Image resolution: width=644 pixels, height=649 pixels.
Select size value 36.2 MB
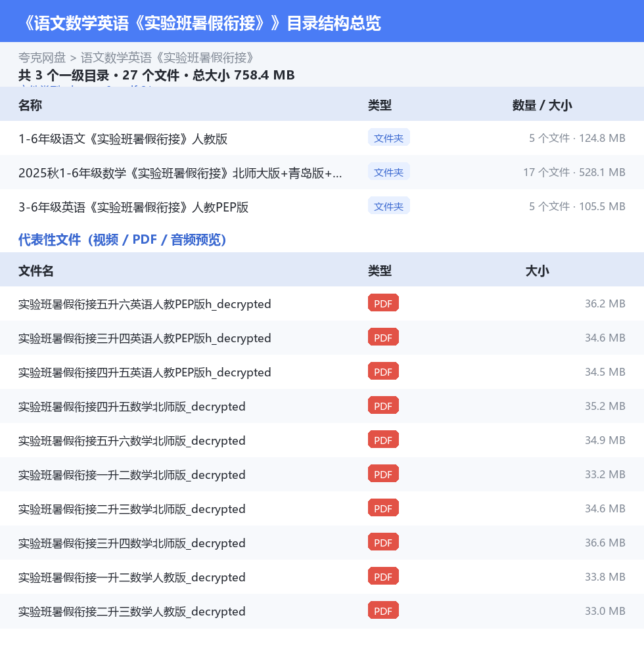click(x=605, y=303)
